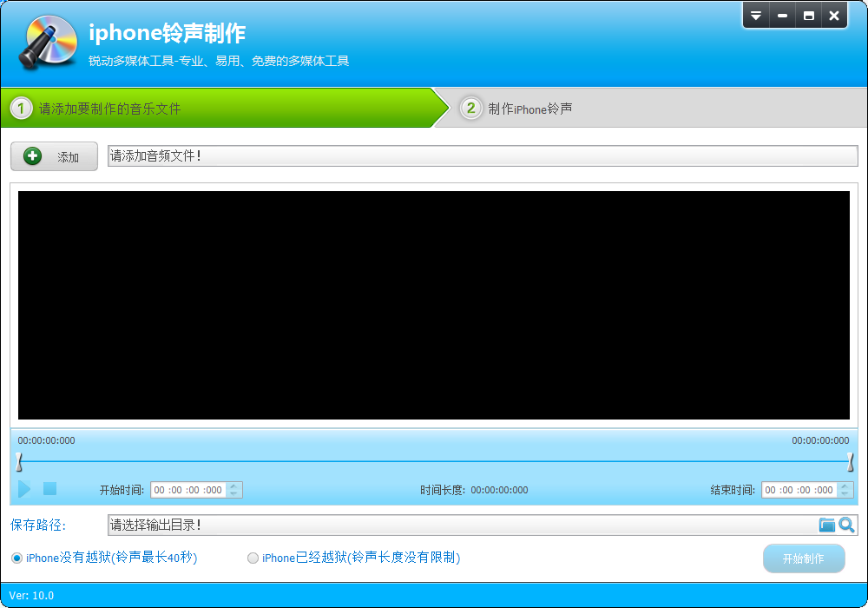Open the titlebar dropdown menu arrow icon

coord(756,16)
